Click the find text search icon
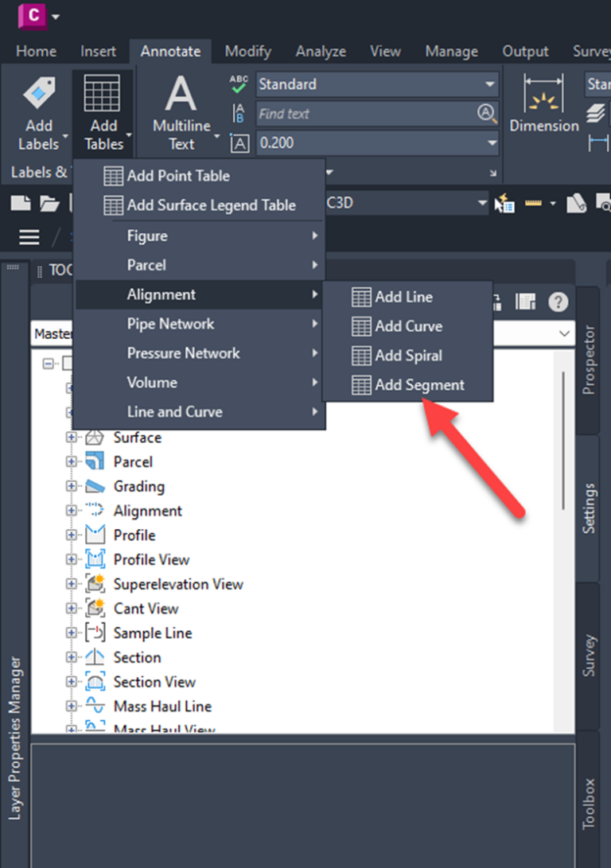Screen dimensions: 611x868 click(486, 114)
